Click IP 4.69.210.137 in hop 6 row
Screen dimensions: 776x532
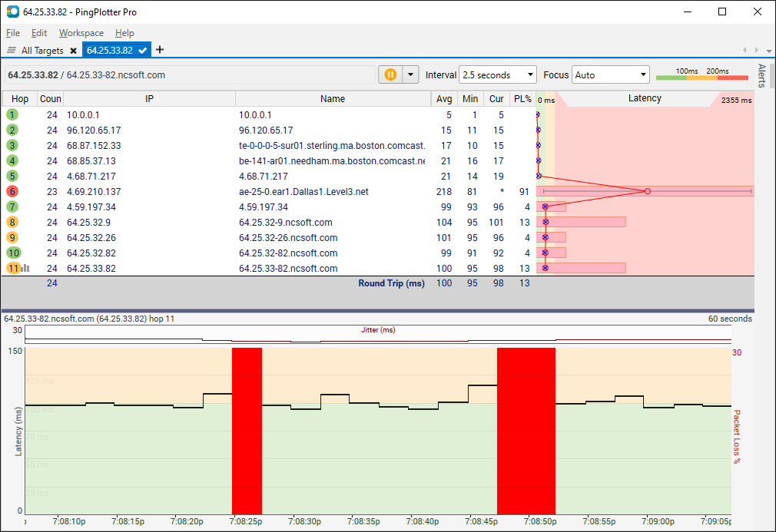94,192
